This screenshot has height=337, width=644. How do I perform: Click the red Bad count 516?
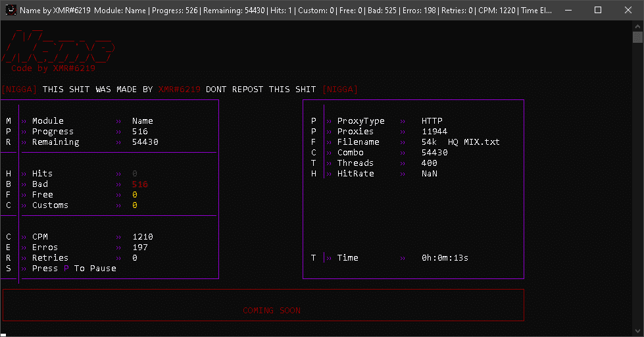[x=139, y=184]
